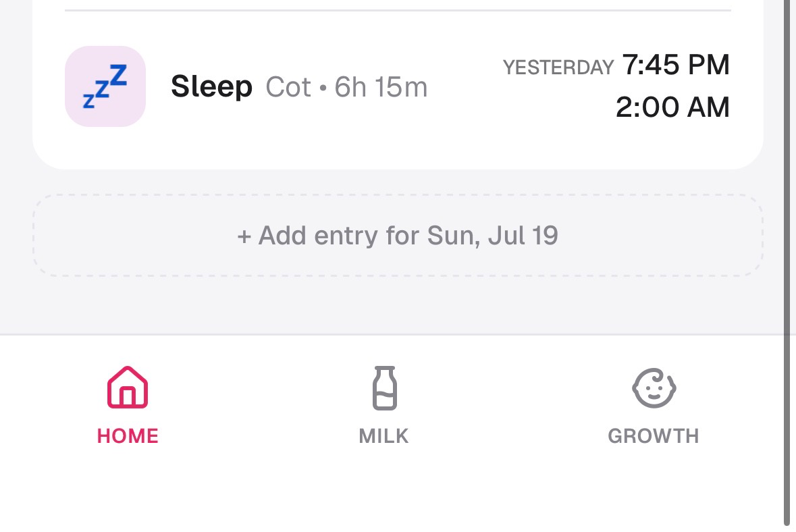Open the milk bottle icon
The height and width of the screenshot is (532, 796).
pyautogui.click(x=384, y=388)
